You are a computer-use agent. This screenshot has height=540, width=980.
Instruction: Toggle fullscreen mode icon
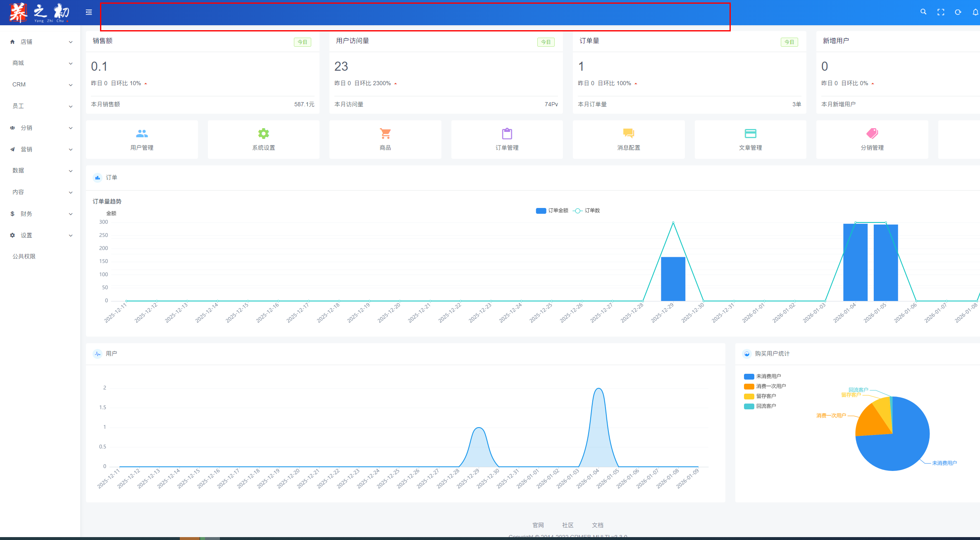pos(941,12)
